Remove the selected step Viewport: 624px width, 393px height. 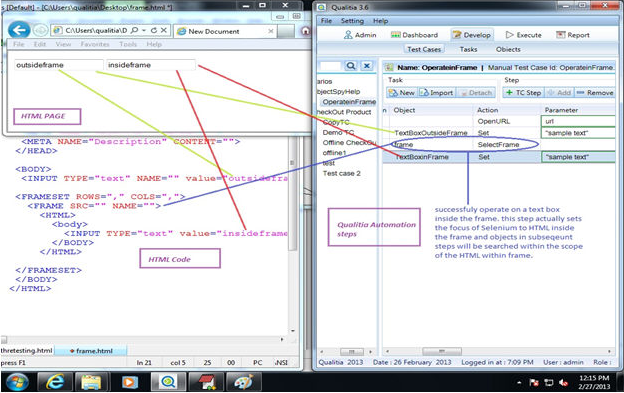pos(595,93)
